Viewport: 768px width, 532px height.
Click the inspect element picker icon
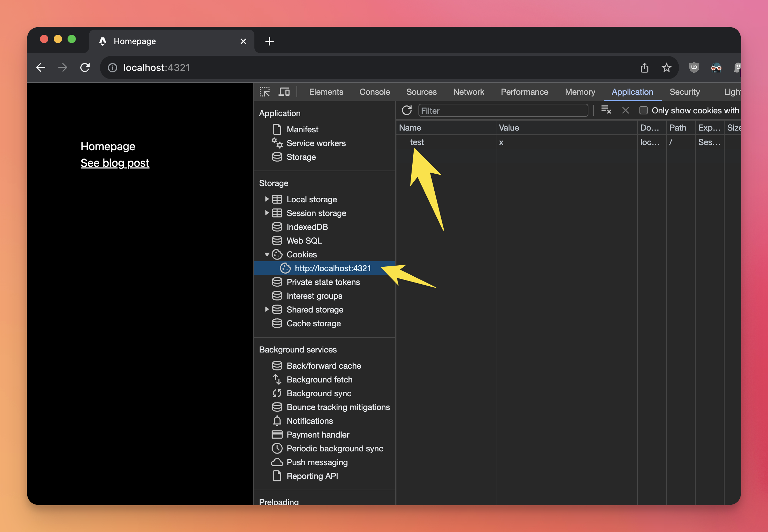point(265,92)
